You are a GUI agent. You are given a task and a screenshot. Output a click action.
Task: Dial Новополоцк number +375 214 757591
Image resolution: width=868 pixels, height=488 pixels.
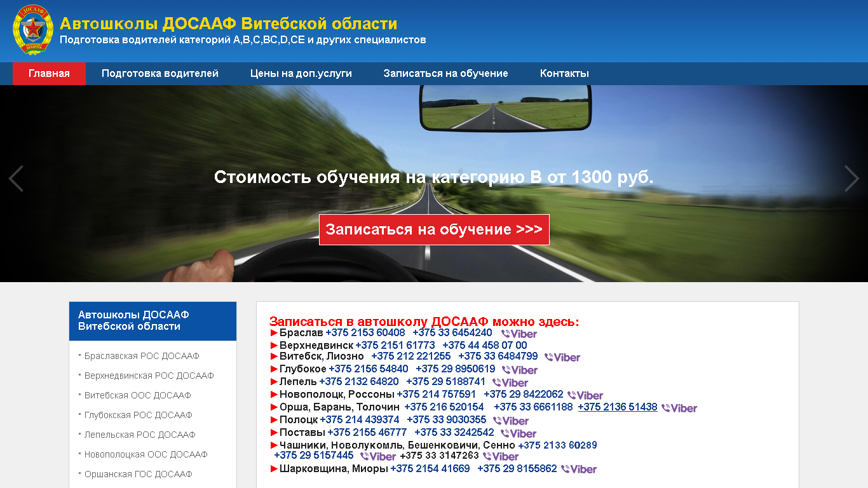(x=437, y=394)
